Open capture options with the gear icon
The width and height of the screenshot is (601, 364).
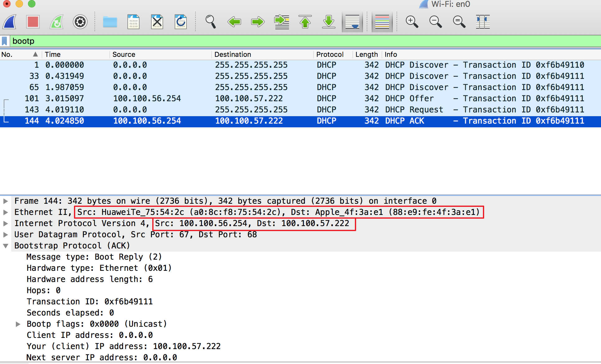tap(80, 22)
